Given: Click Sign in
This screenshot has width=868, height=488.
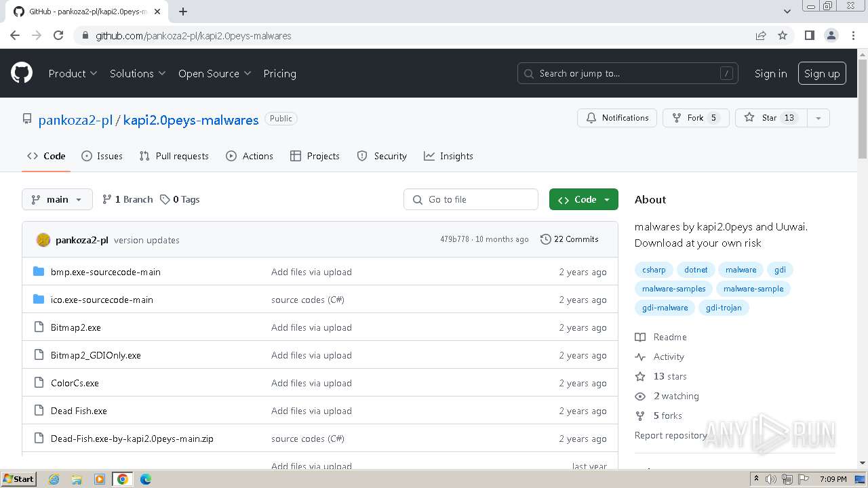Looking at the screenshot, I should tap(771, 73).
